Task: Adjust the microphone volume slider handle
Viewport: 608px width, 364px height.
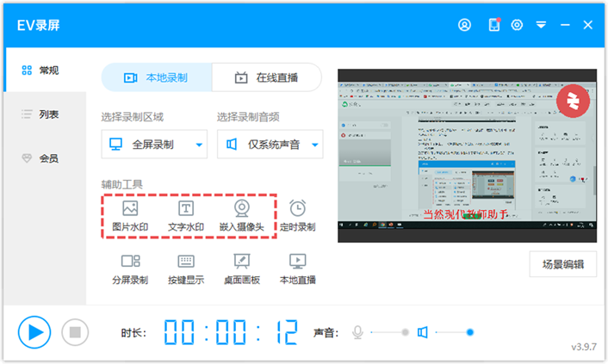Action: [406, 332]
